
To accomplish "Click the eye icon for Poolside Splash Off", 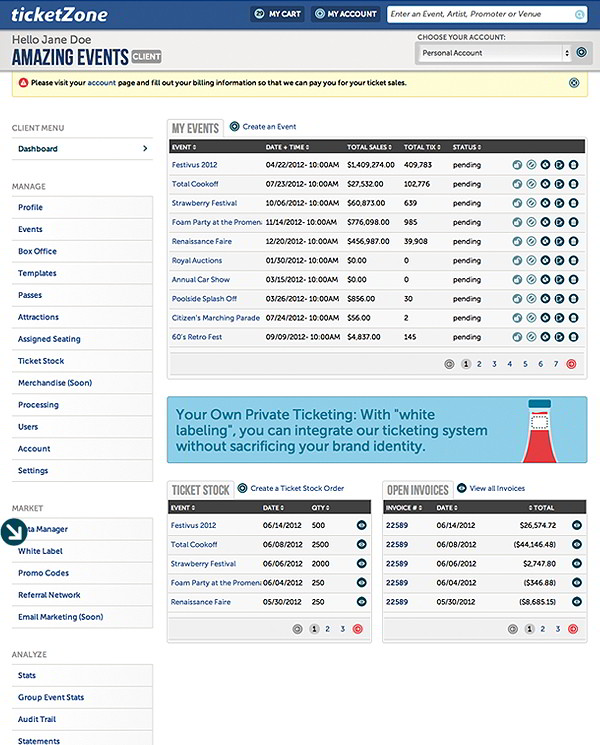I will (545, 298).
